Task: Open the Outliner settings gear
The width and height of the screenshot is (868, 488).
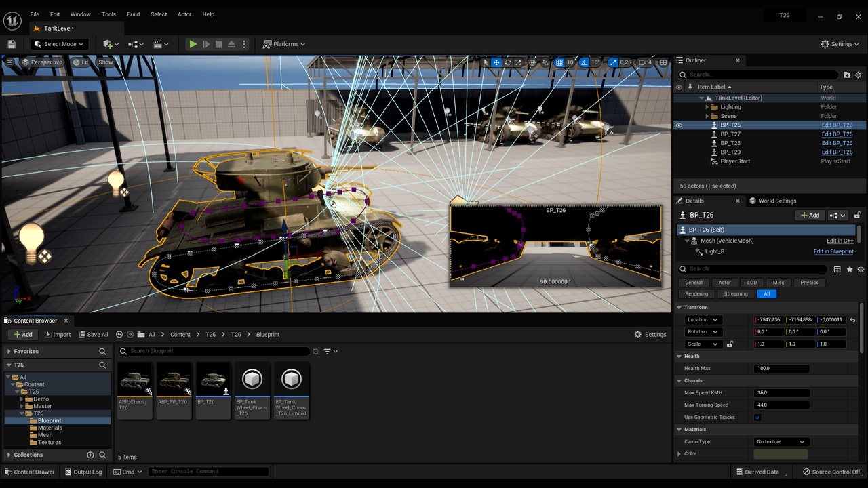Action: tap(858, 75)
